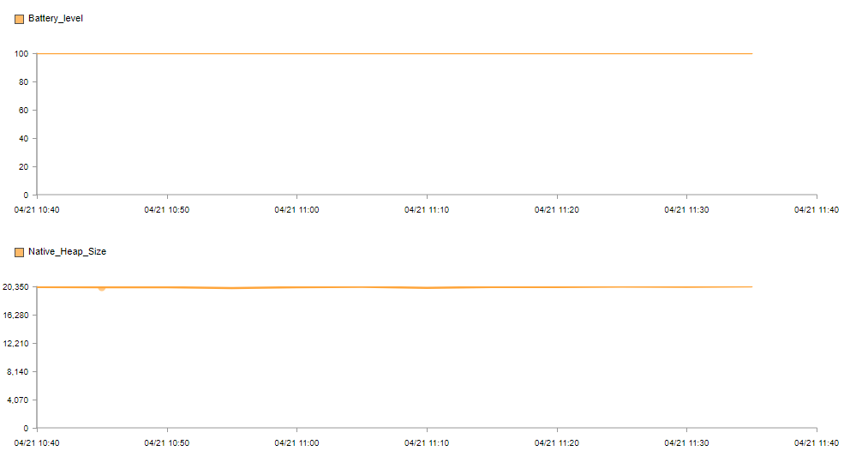The image size is (868, 469).
Task: Click the 04/21 11:30 label on battery chart
Action: (x=686, y=210)
